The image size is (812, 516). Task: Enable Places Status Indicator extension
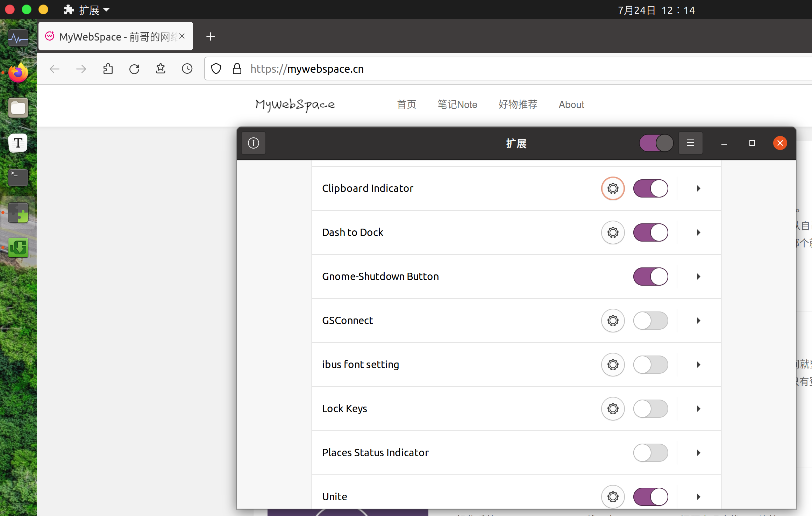tap(650, 453)
